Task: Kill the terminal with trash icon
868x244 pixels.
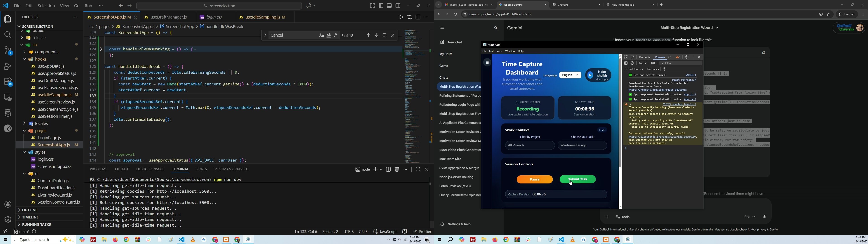Action: (x=397, y=169)
